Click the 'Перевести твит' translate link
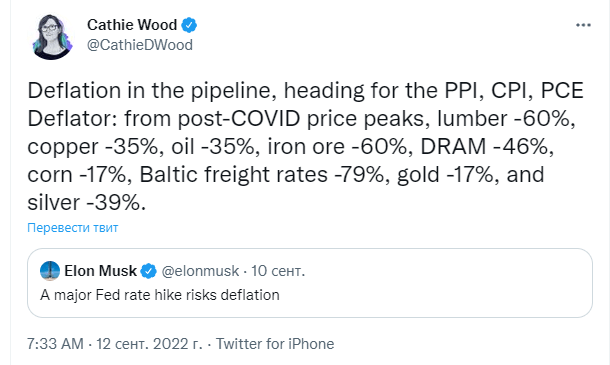 pyautogui.click(x=73, y=228)
